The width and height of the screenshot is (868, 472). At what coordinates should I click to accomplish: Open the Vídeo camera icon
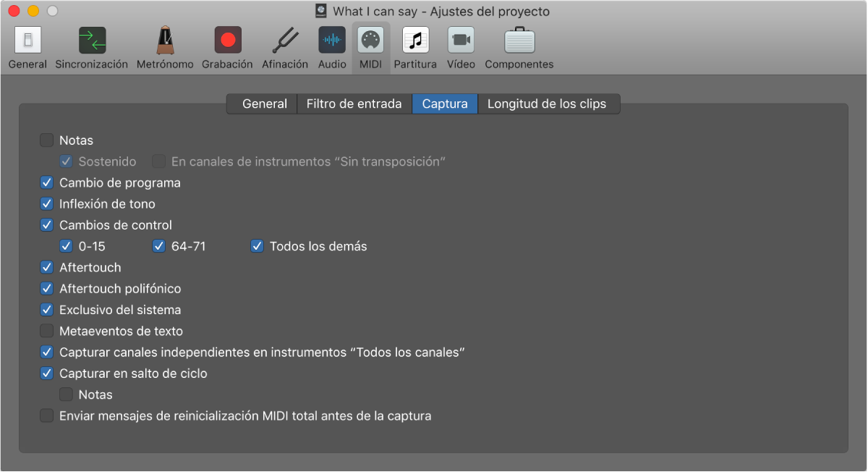(x=461, y=41)
